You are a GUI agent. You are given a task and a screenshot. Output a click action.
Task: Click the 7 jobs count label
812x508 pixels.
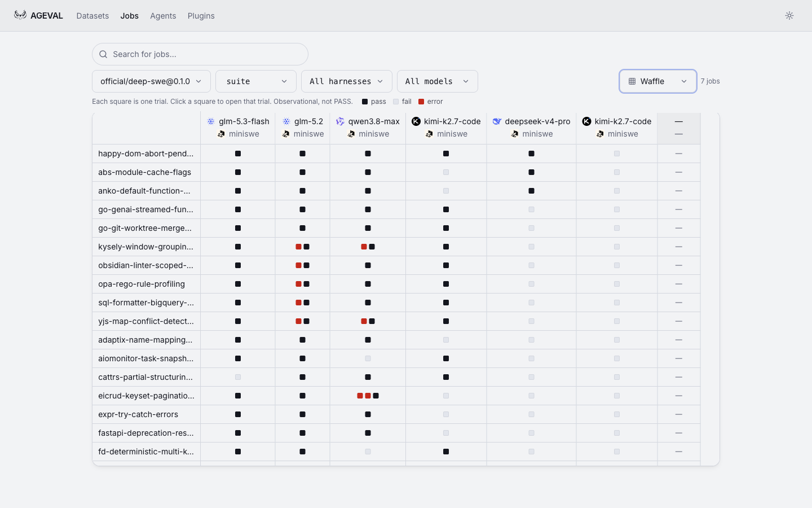click(x=710, y=81)
